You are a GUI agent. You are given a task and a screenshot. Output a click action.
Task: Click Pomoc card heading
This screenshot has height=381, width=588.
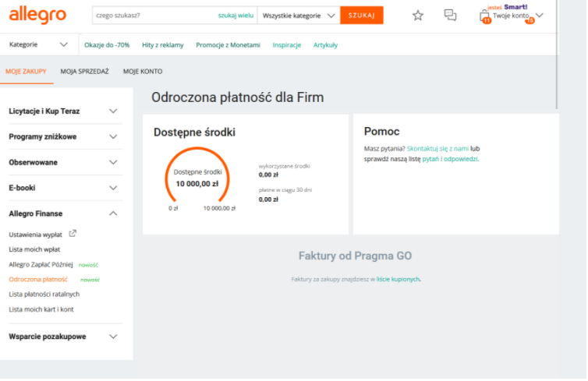pyautogui.click(x=382, y=132)
